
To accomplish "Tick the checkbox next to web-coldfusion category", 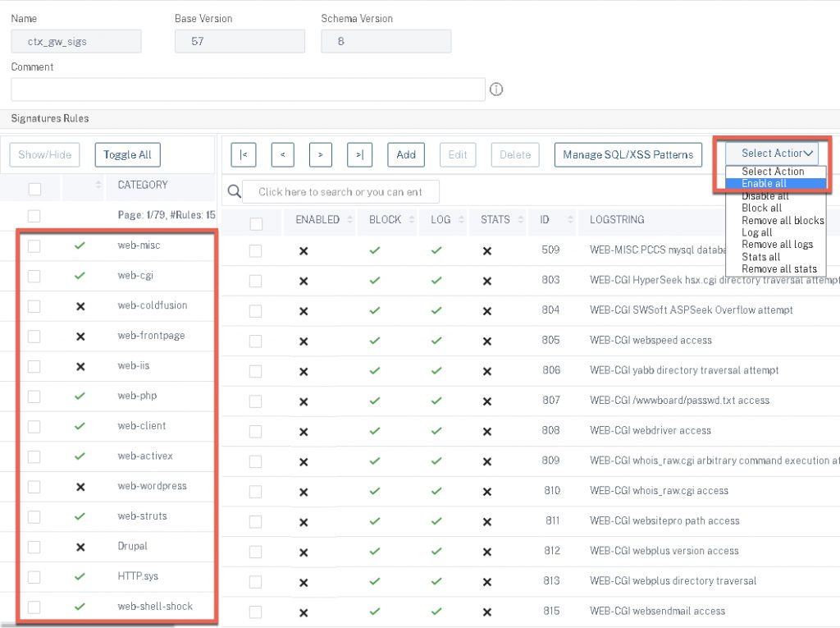I will point(33,306).
